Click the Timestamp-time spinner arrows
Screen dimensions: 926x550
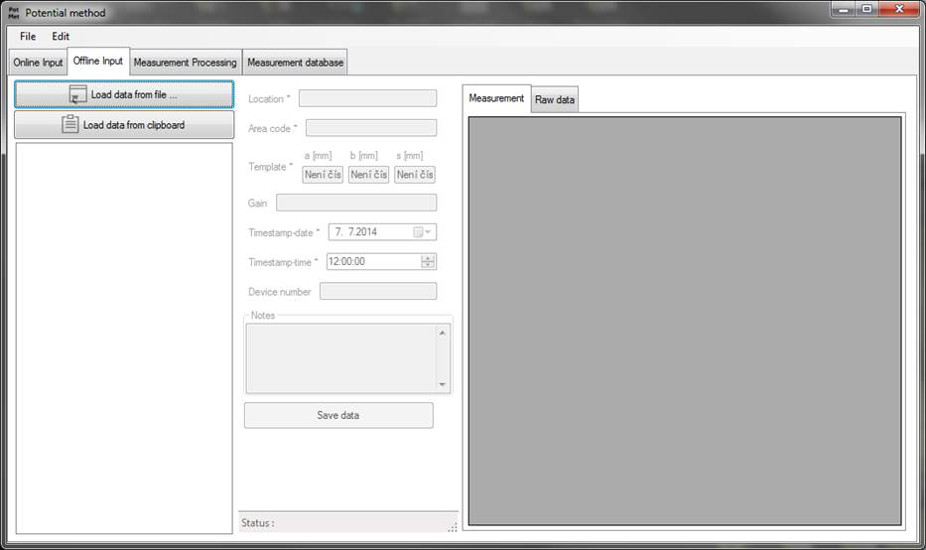(428, 262)
